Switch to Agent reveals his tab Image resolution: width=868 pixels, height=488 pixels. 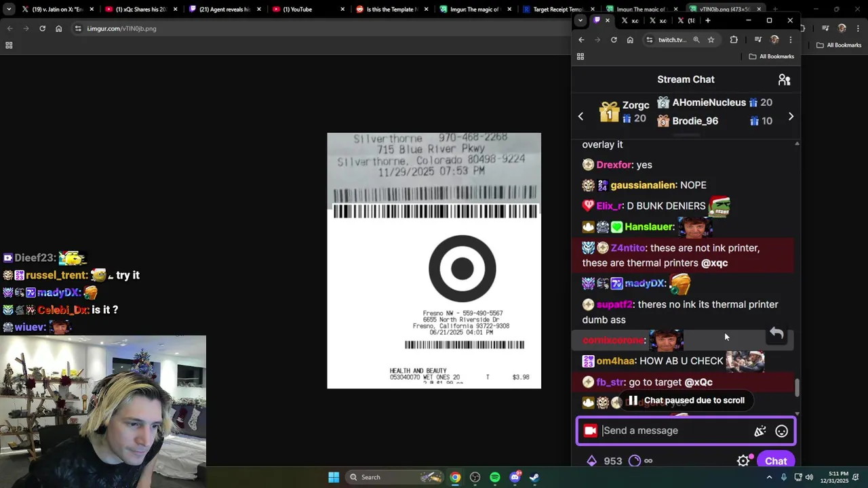[224, 9]
